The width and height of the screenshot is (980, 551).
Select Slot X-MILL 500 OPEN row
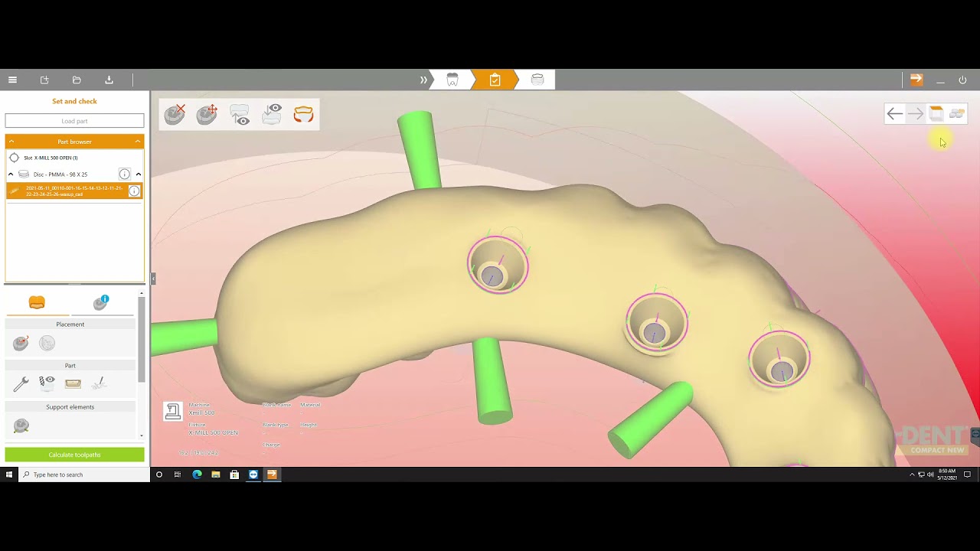(x=74, y=158)
